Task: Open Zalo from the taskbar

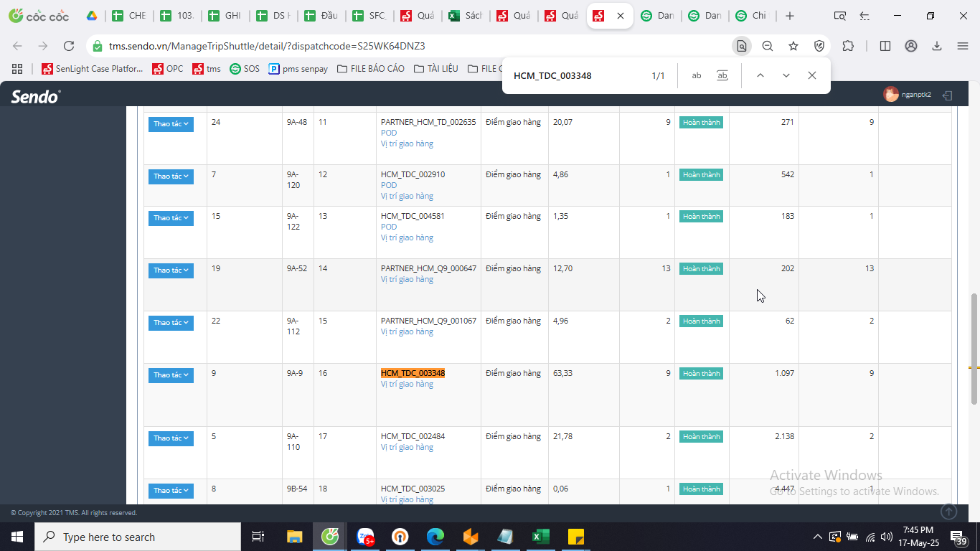Action: (366, 537)
